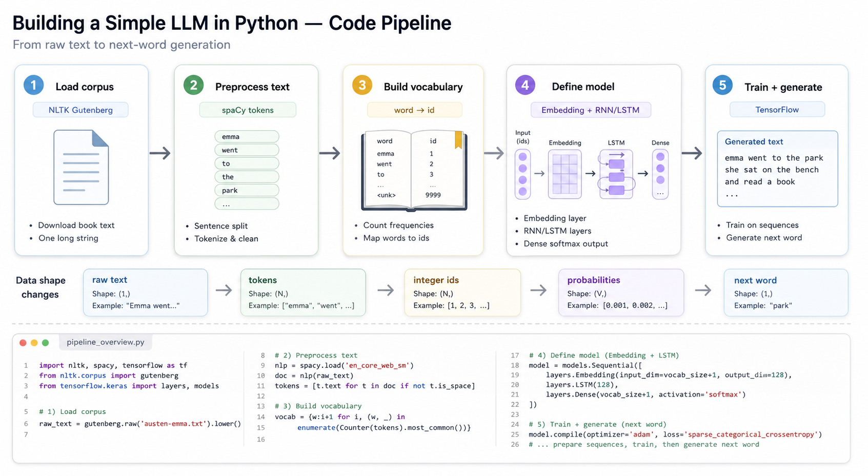Click the 'One long string' bullet
868x476 pixels.
(68, 238)
